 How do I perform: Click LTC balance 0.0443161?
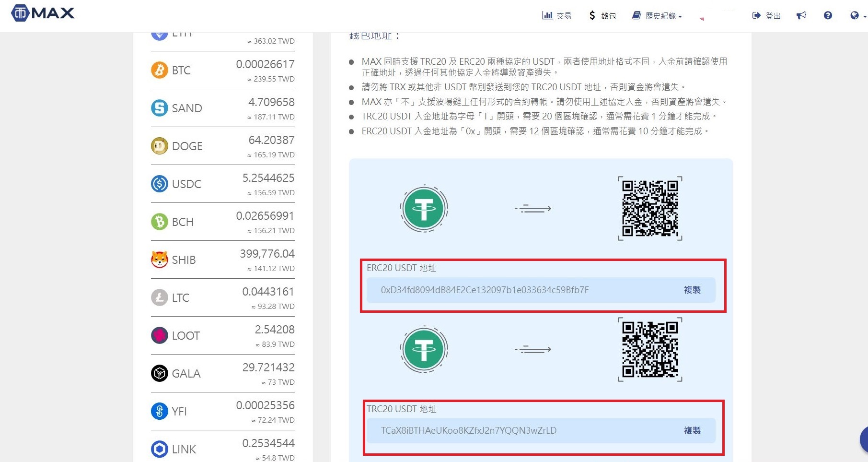(x=268, y=292)
